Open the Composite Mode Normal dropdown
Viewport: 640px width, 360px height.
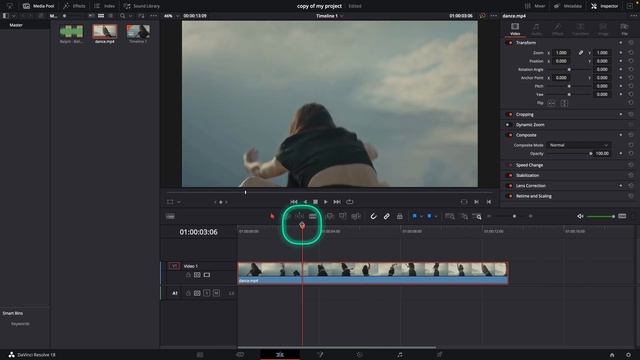point(578,145)
